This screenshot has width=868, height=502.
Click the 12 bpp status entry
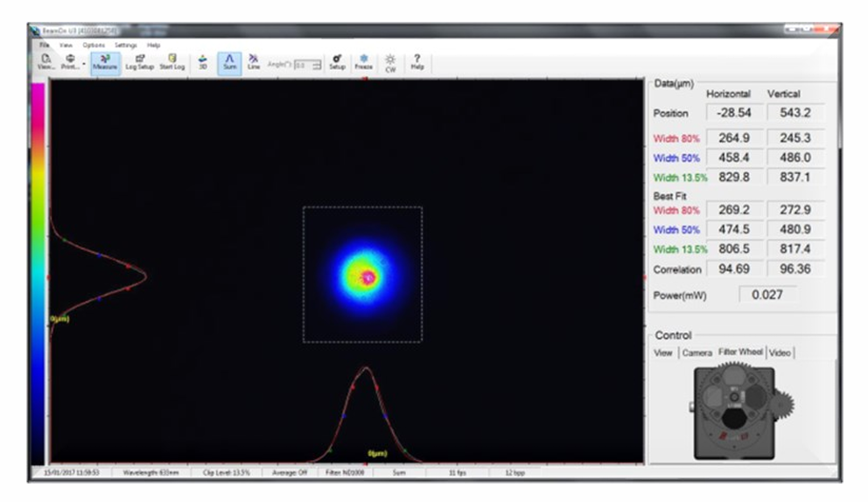tap(514, 473)
